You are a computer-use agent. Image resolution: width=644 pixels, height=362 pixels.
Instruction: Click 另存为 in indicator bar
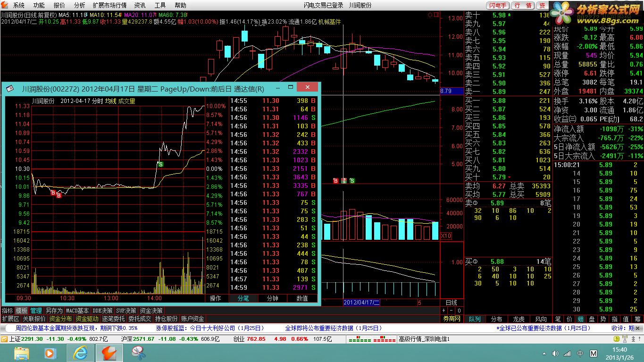pos(54,311)
